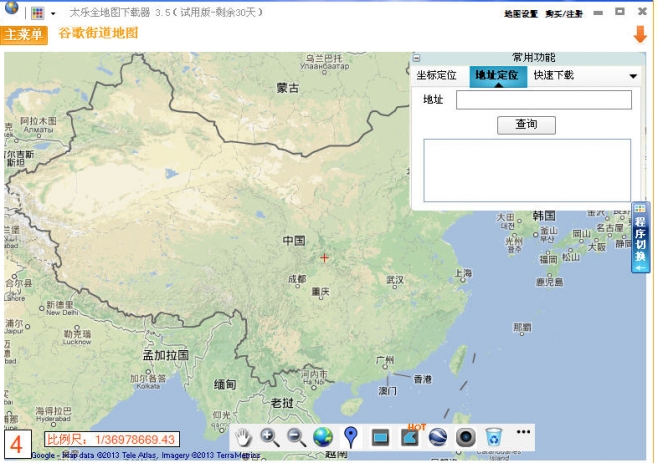This screenshot has width=658, height=463.
Task: Click the 缅甸 country label
Action: [x=225, y=385]
